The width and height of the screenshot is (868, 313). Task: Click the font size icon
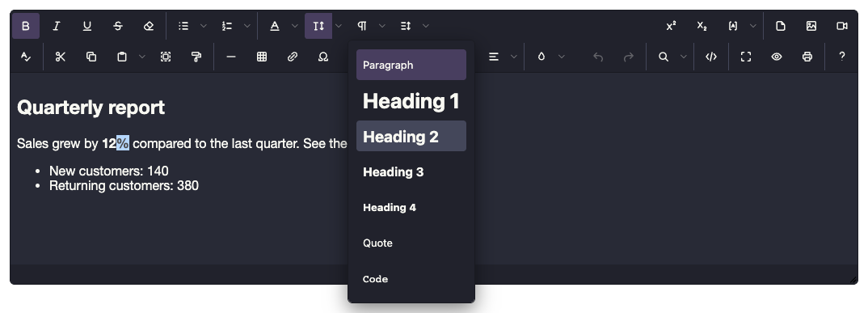pos(318,26)
